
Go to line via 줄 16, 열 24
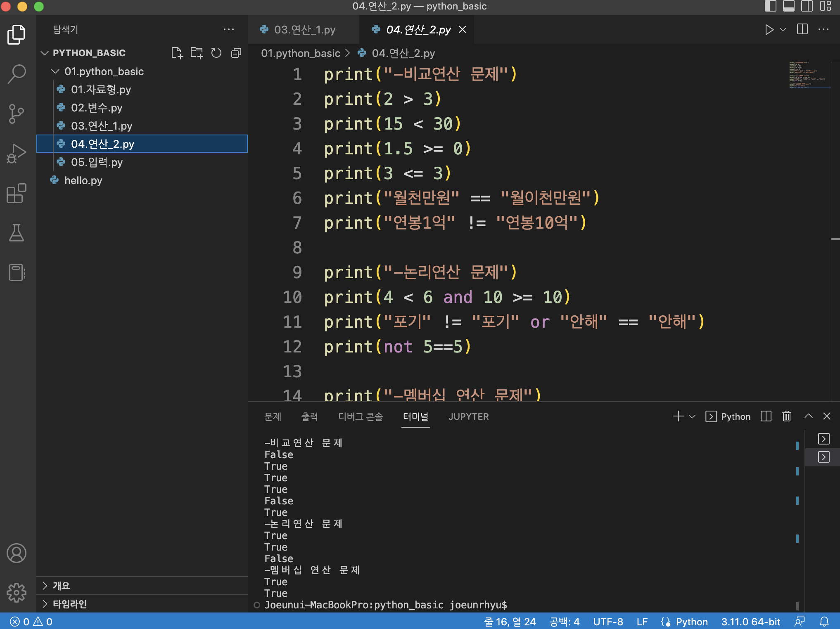(x=510, y=622)
